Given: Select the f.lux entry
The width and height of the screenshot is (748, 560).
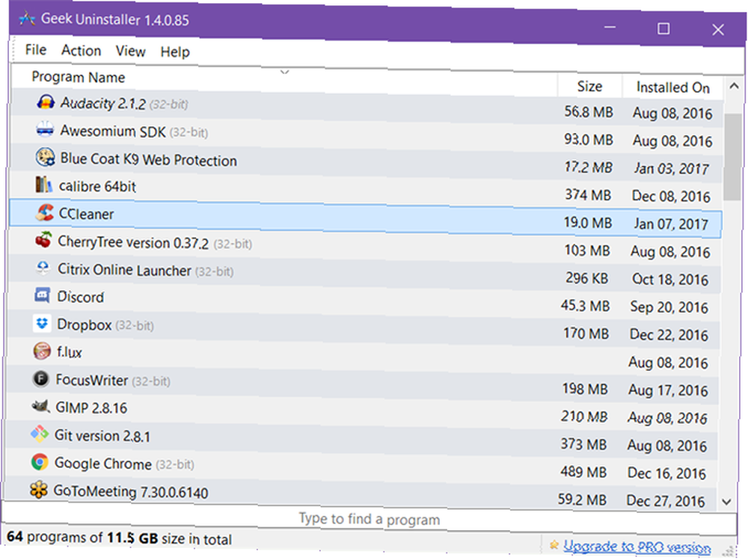Looking at the screenshot, I should click(x=69, y=352).
